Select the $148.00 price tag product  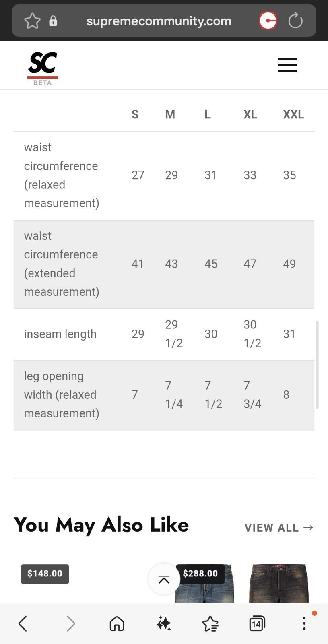pyautogui.click(x=45, y=574)
